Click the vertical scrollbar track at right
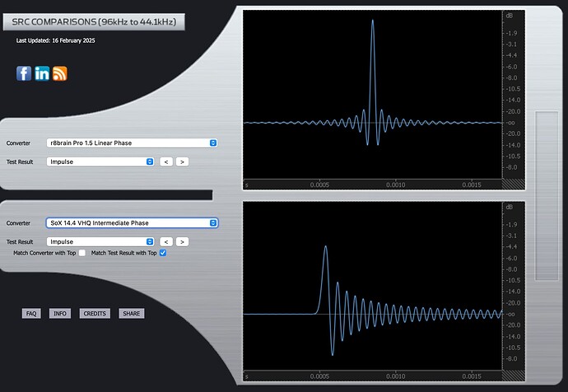Viewport: 568px width, 392px height. coord(547,196)
